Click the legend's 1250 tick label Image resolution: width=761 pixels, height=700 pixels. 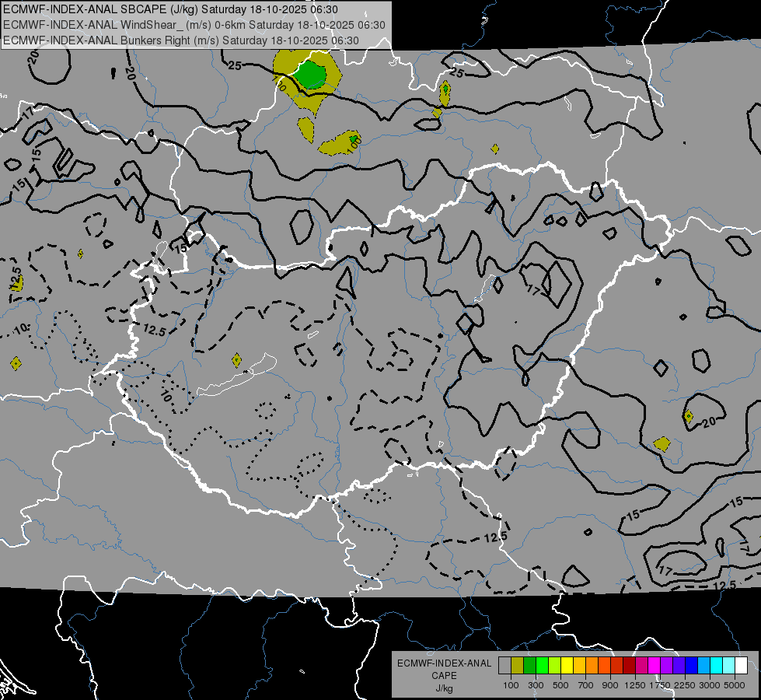[635, 685]
